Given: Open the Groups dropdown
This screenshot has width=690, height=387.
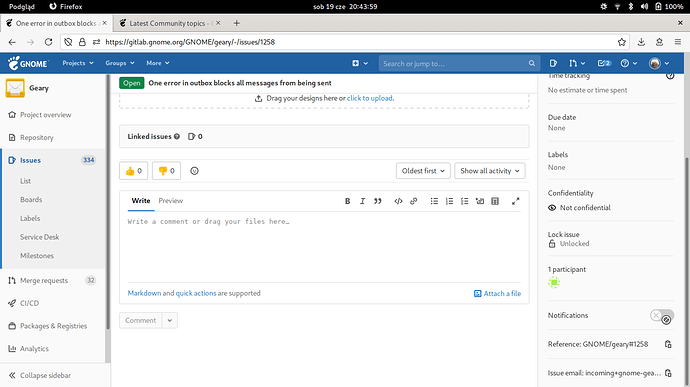Looking at the screenshot, I should [120, 63].
